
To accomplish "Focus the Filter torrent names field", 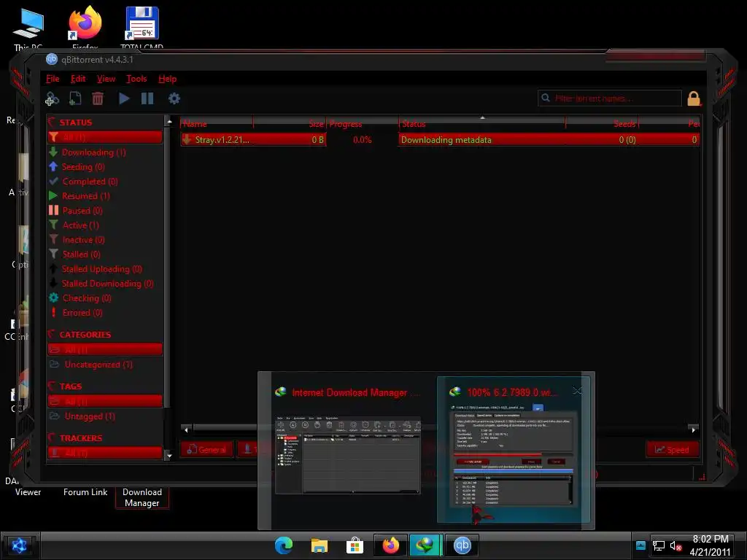I will point(610,98).
